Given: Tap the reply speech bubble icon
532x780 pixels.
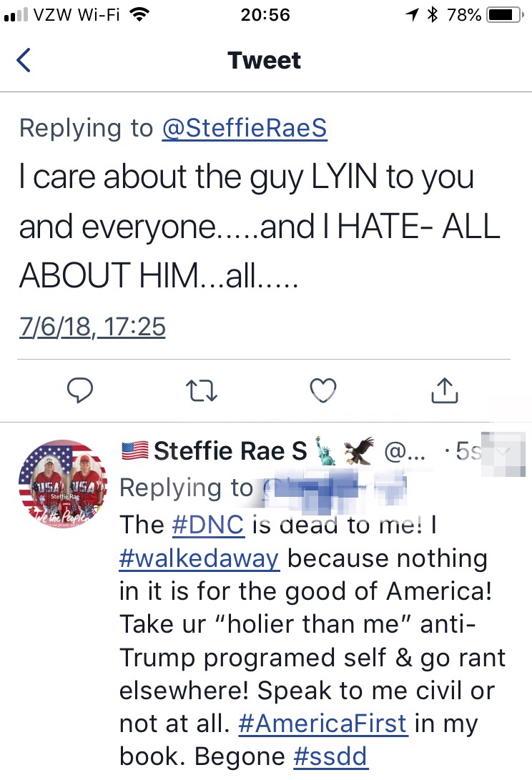Looking at the screenshot, I should pyautogui.click(x=80, y=390).
